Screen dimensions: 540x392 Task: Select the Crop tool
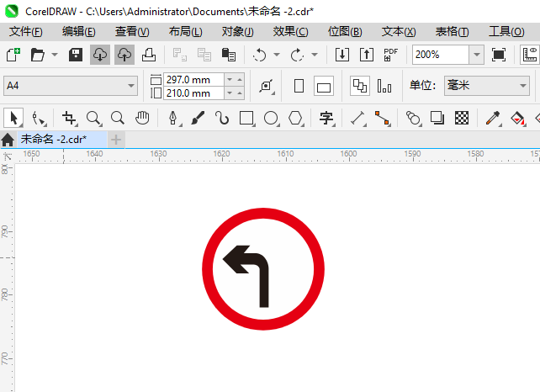[x=70, y=118]
